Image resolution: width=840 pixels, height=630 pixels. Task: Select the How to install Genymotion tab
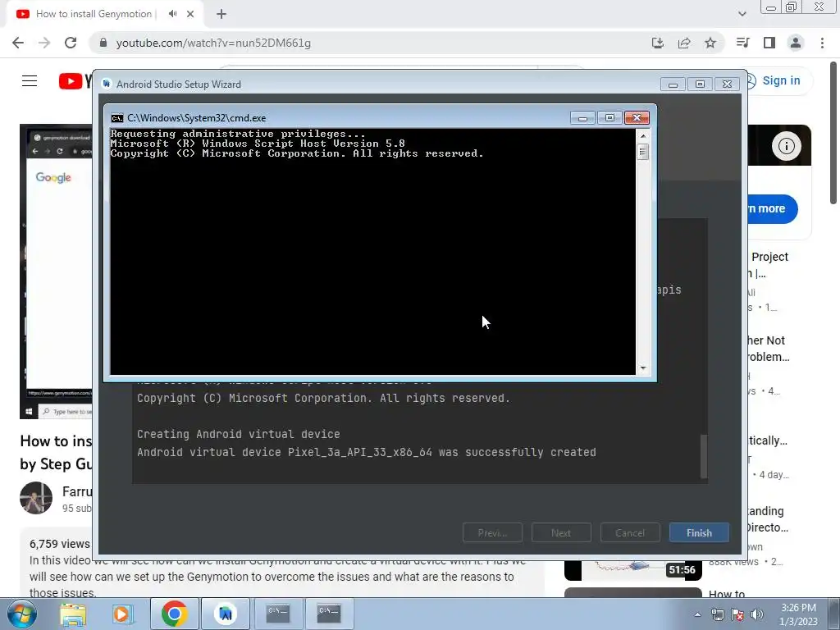[95, 14]
